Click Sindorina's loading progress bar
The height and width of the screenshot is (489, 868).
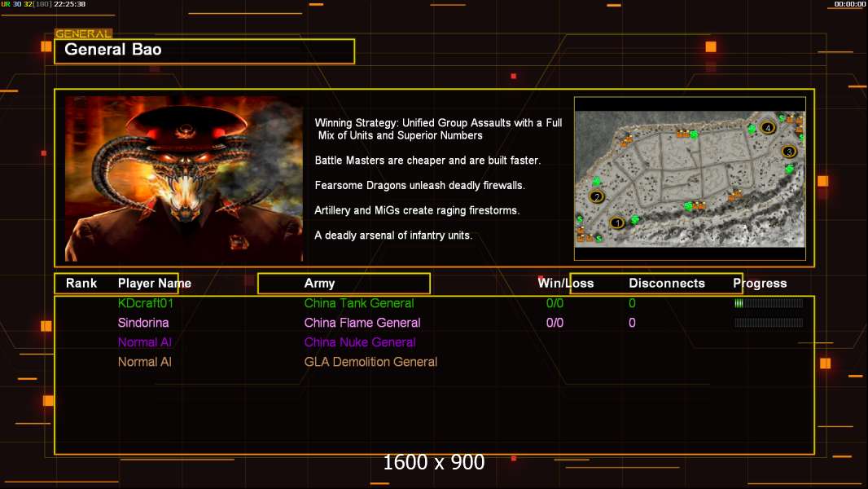coord(769,322)
